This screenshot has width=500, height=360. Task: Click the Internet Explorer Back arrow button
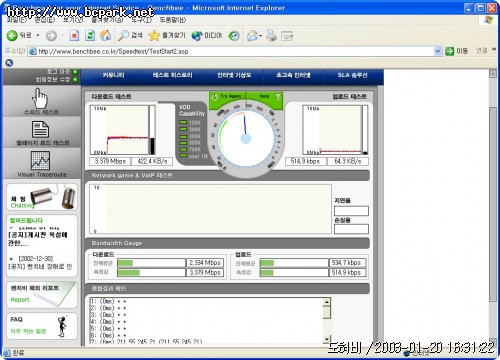[x=12, y=35]
